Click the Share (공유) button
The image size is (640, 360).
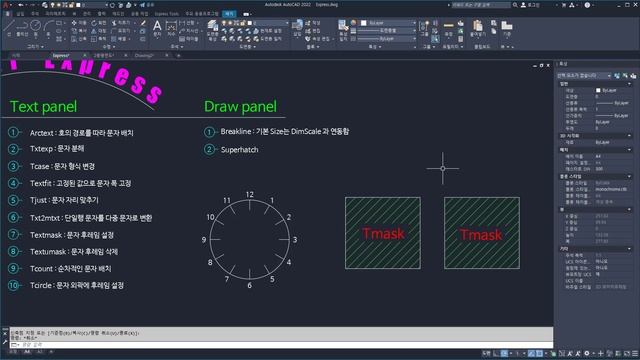click(x=147, y=5)
